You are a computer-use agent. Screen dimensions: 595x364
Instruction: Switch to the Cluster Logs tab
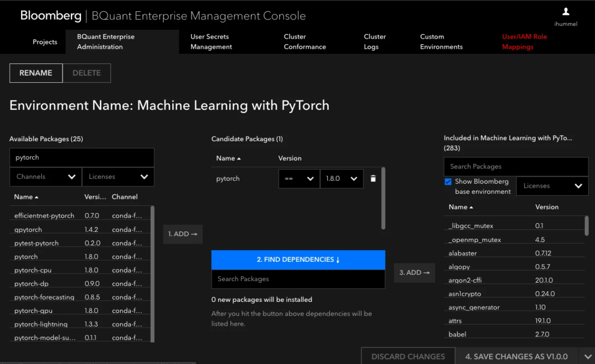coord(374,41)
